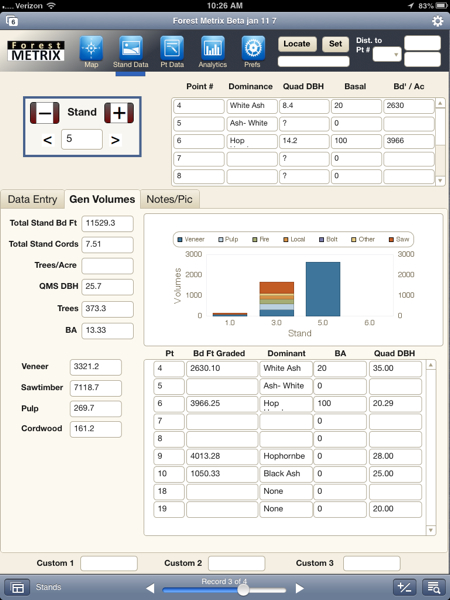Click the stacked bar for stand 3.0

(x=277, y=299)
